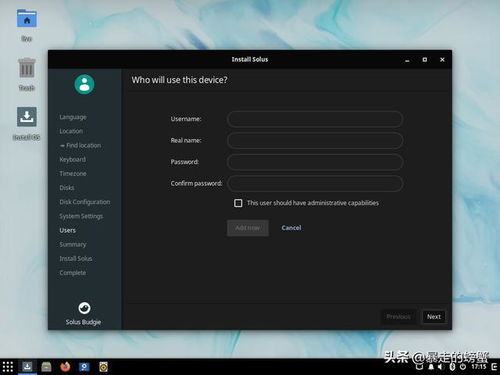Click the power tray icon
This screenshot has width=500, height=375.
pos(463,367)
